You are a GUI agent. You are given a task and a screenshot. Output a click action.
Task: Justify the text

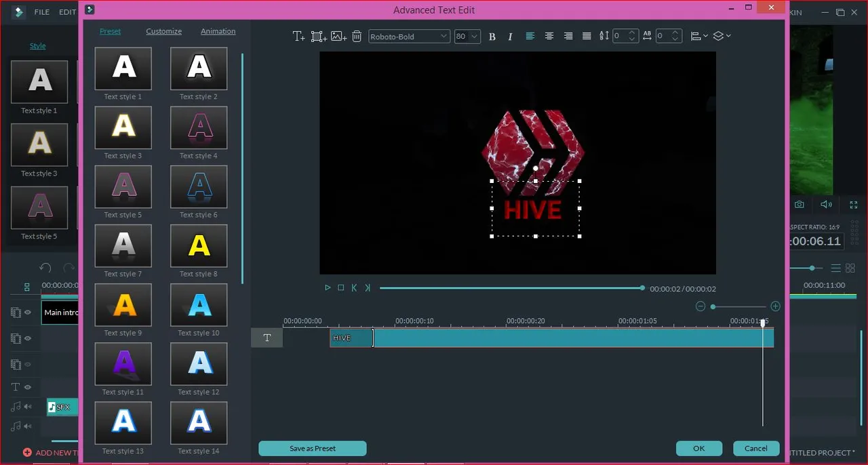pos(587,36)
